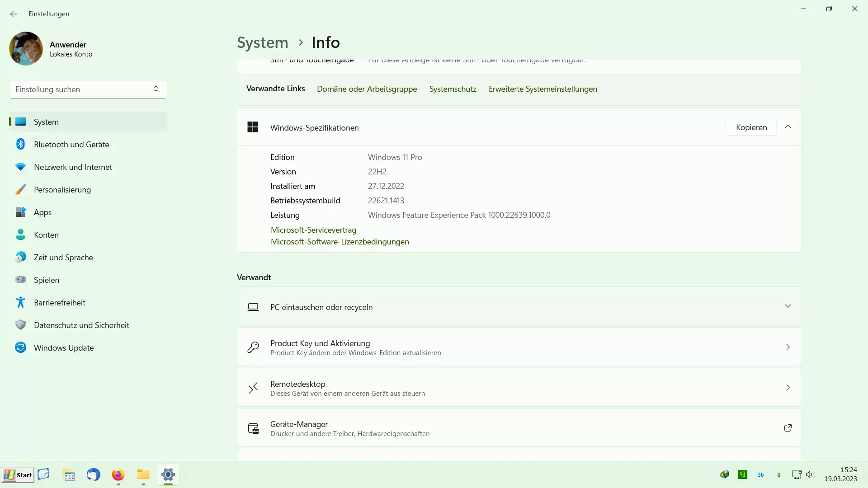Click the Datenschutz und Sicherheit shield icon

click(20, 325)
